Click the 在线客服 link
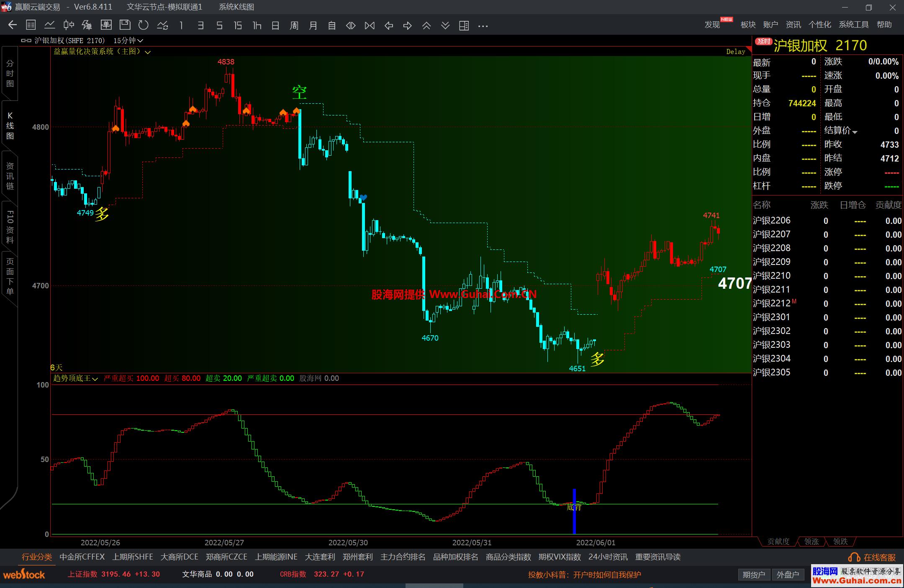 [x=879, y=557]
